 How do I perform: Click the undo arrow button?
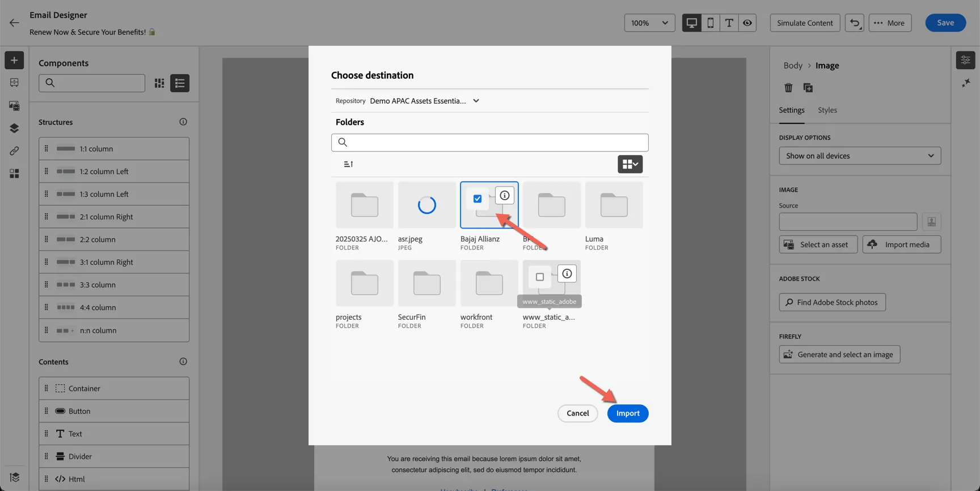(854, 23)
